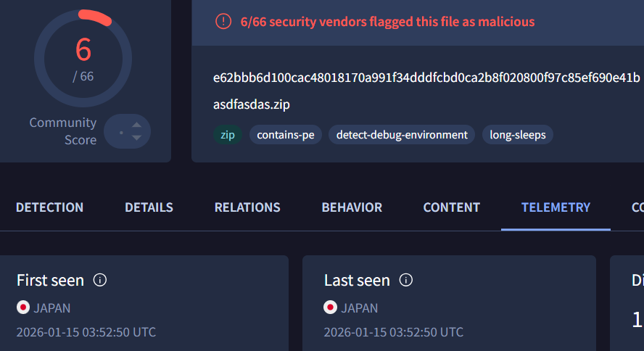Click the zip file type tag

tap(228, 135)
